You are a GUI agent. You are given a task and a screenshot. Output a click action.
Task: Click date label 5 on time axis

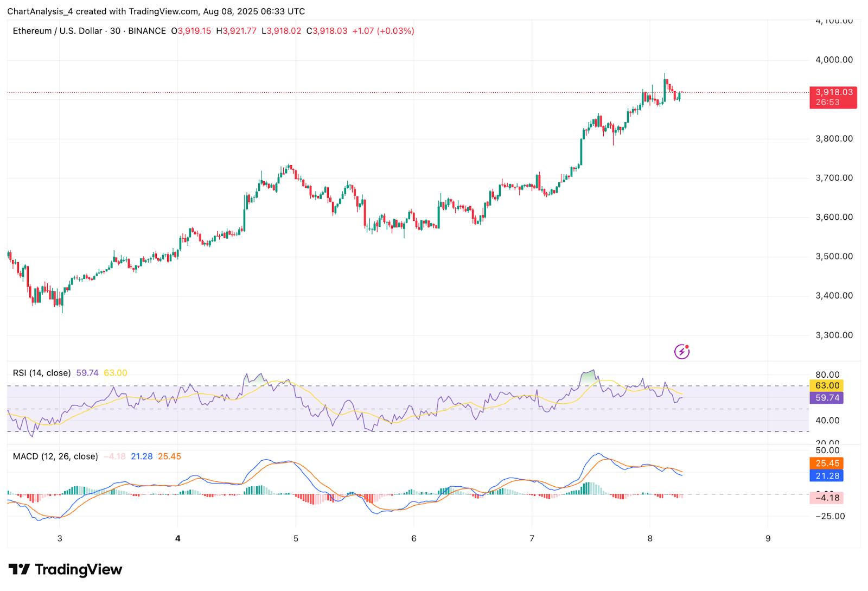click(296, 538)
